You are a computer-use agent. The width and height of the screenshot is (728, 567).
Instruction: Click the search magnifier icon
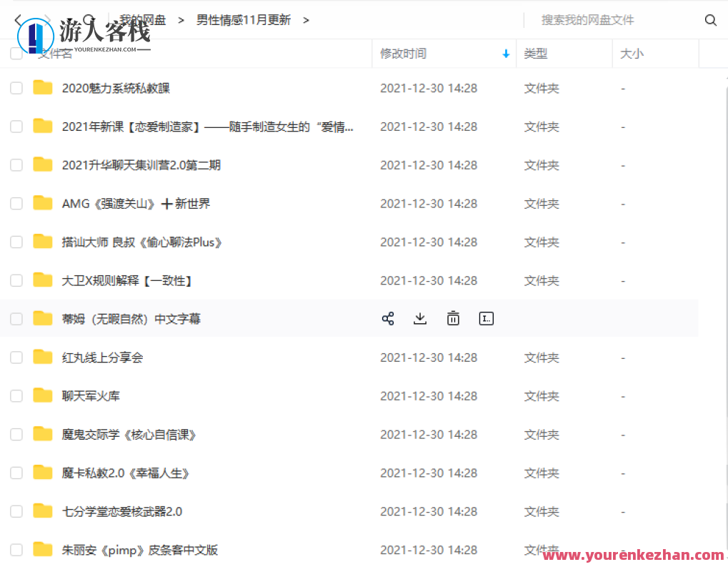(710, 20)
